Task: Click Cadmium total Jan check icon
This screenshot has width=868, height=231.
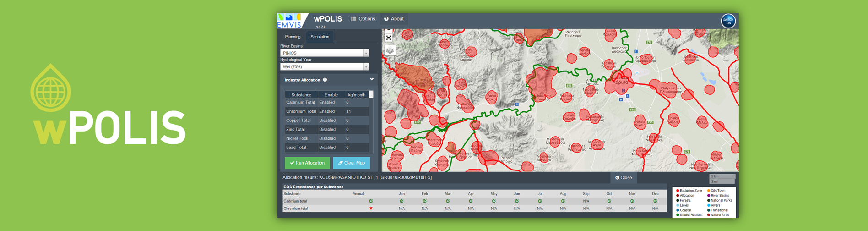Action: [401, 201]
